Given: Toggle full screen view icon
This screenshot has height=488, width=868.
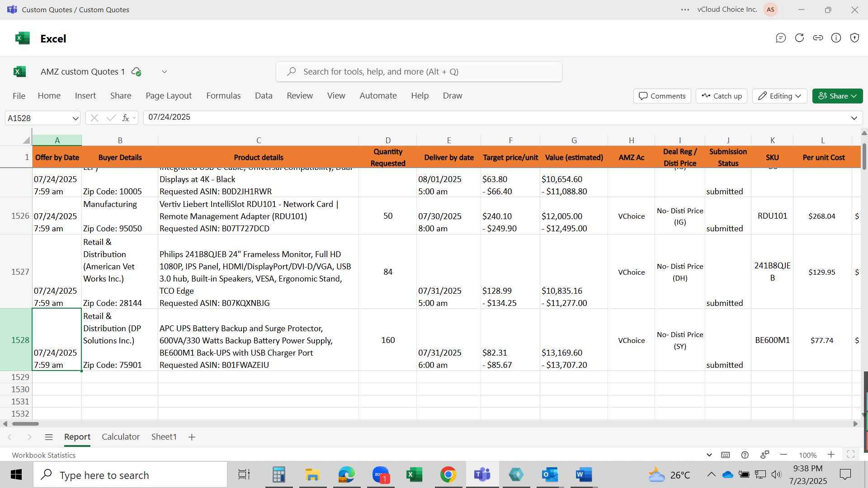Looking at the screenshot, I should click(x=850, y=455).
